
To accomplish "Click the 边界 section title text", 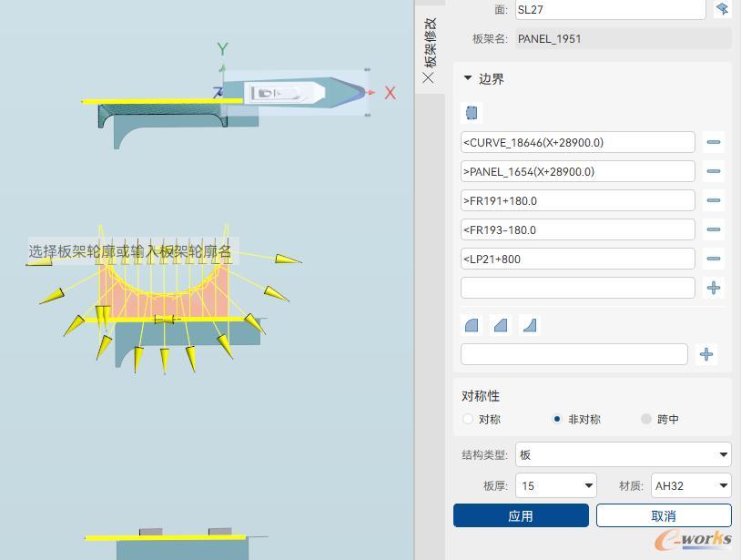I will (492, 78).
